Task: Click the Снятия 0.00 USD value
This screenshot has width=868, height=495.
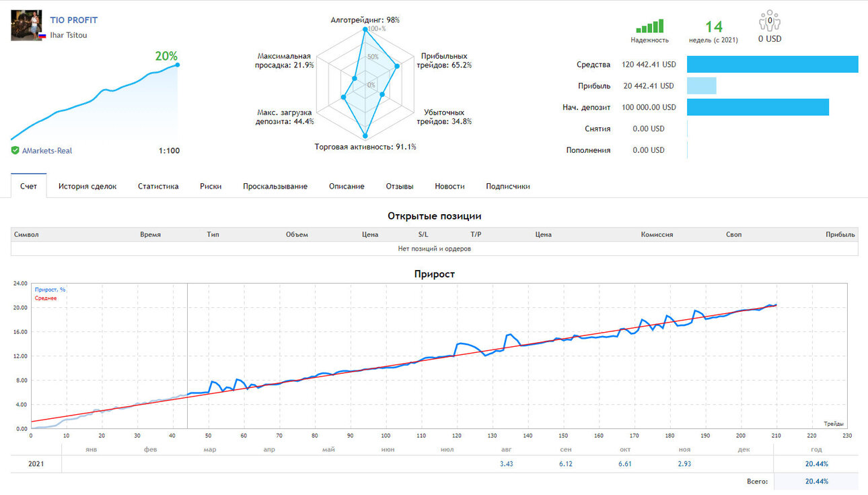Action: click(x=649, y=129)
